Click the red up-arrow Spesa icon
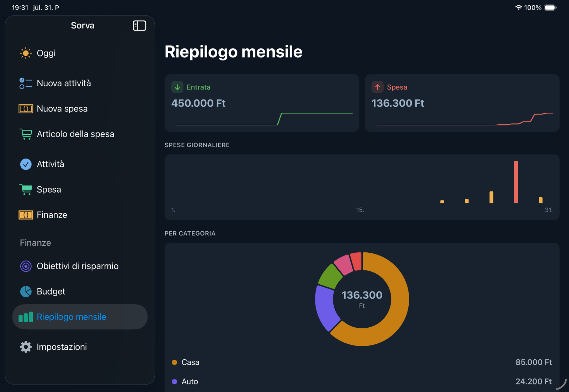 tap(377, 87)
